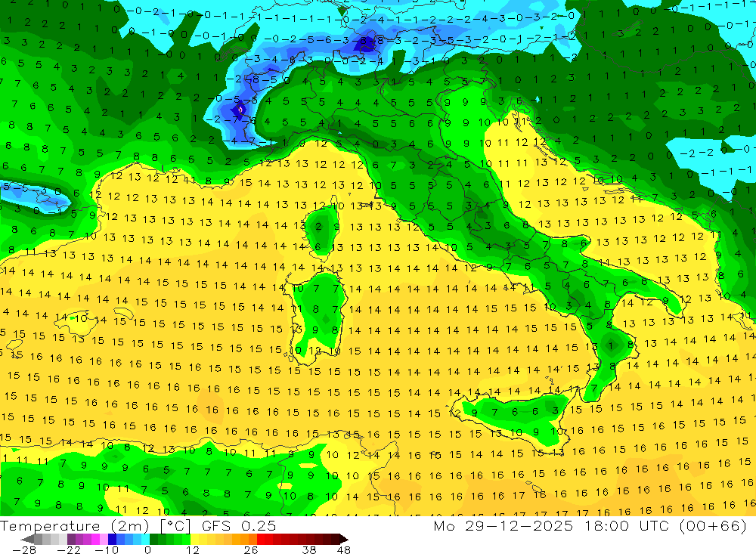756x554 pixels.
Task: Click the dark maroon right arrow end of the legend
Action: (344, 540)
